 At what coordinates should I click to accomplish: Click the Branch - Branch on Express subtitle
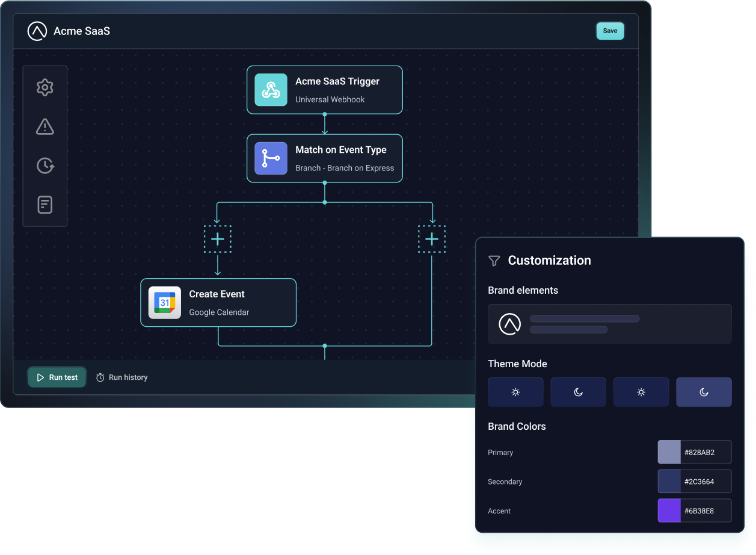(x=345, y=168)
